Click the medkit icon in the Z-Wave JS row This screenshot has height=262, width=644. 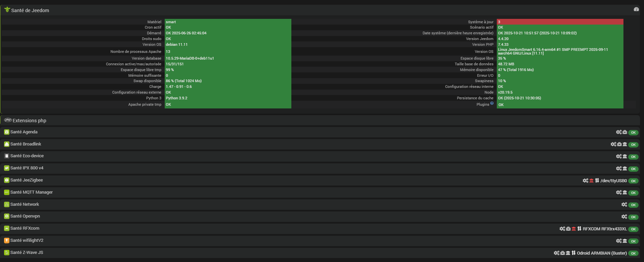click(x=562, y=253)
